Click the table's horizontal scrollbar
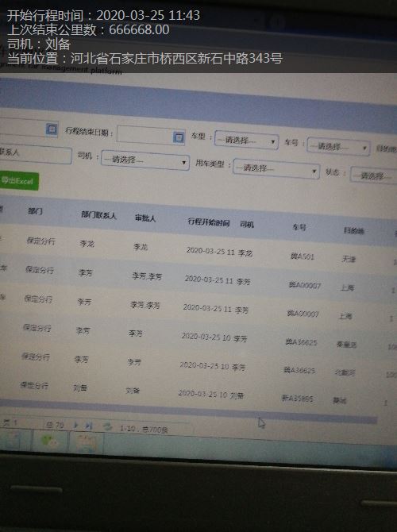 pos(188,412)
